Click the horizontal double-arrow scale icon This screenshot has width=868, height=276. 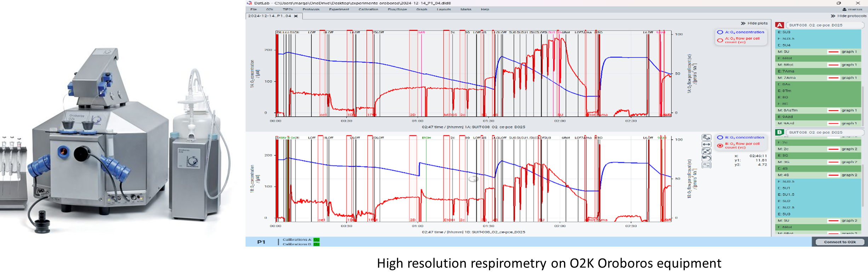(x=706, y=144)
